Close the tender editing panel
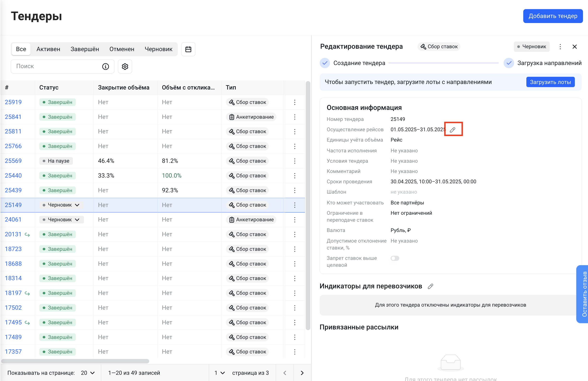Screen dimensions: 588x381 pos(575,47)
